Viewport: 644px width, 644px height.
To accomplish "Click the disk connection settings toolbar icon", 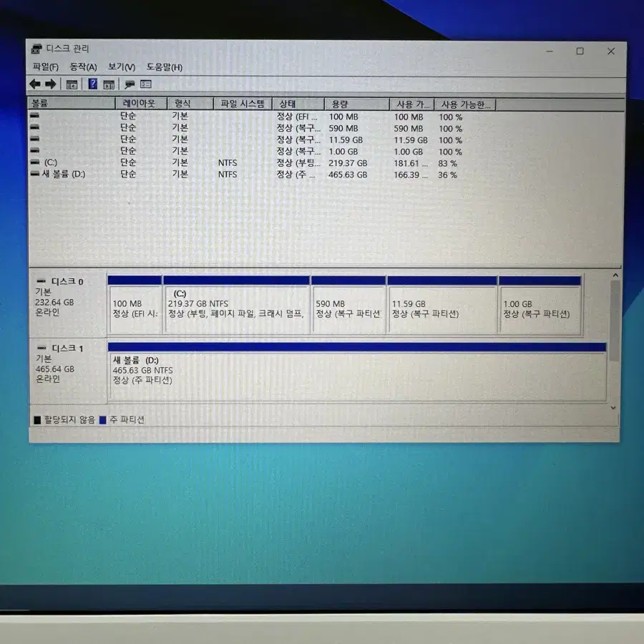I will (130, 84).
